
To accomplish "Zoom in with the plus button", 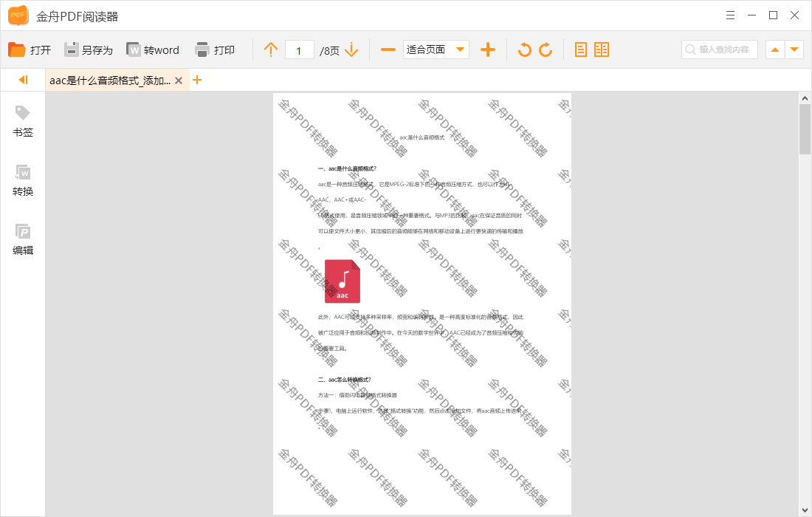I will (488, 49).
